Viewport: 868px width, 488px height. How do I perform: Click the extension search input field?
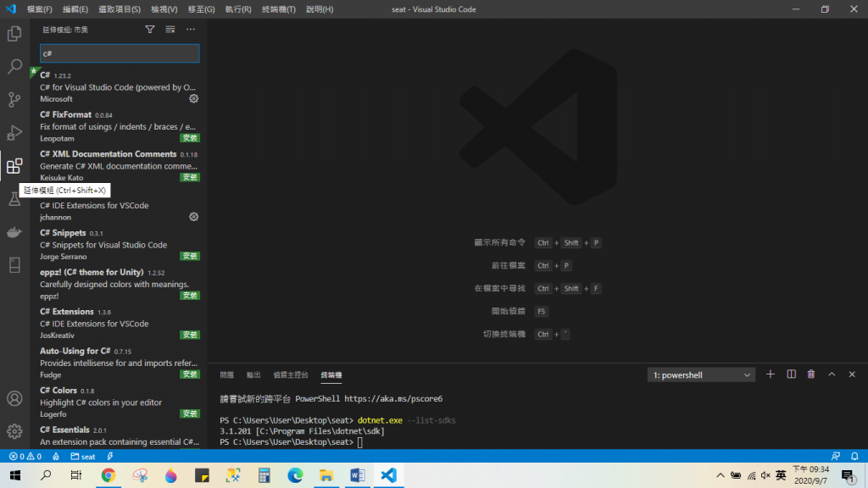(x=120, y=53)
